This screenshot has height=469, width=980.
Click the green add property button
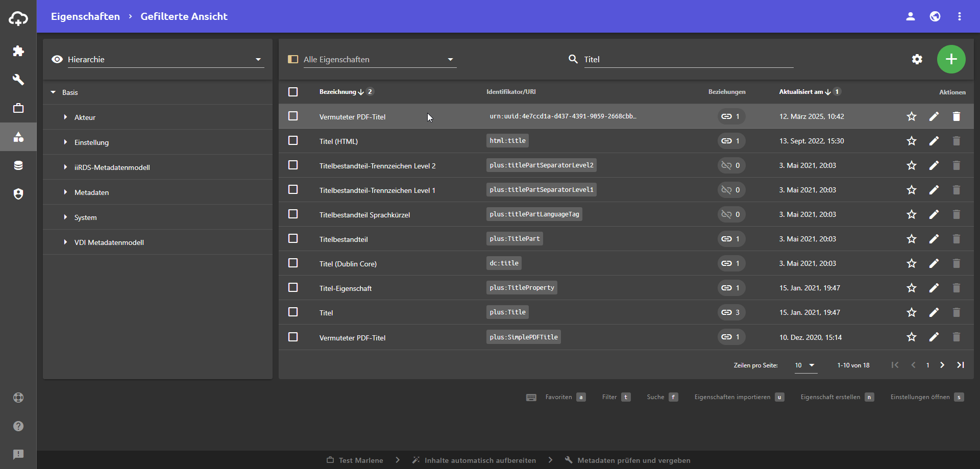[x=951, y=59]
